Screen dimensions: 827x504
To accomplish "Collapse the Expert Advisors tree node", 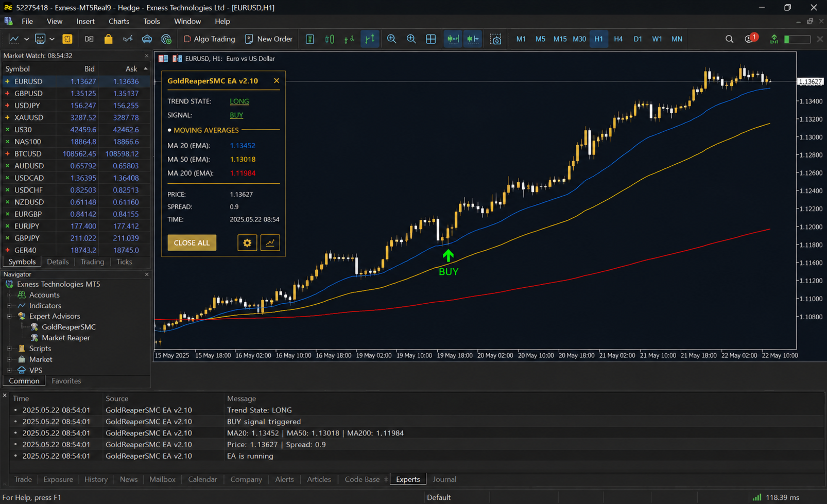I will point(9,316).
